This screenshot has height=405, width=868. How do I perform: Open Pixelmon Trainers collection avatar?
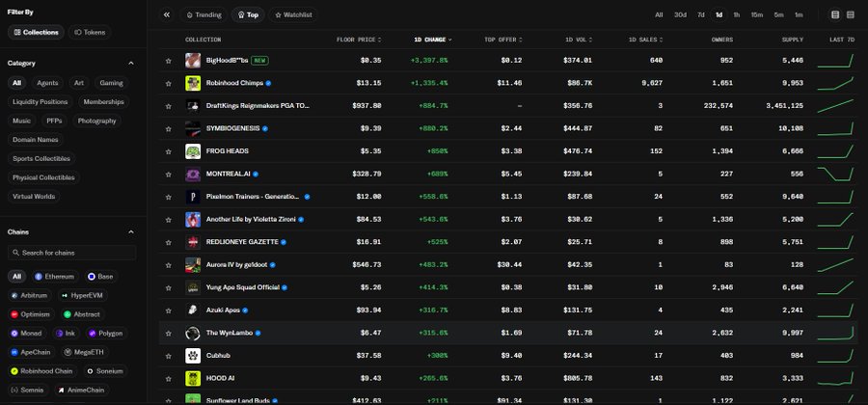(x=193, y=197)
